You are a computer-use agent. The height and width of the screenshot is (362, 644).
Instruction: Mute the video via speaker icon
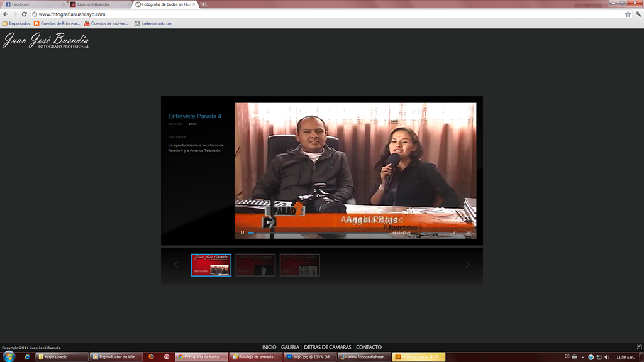coord(454,233)
